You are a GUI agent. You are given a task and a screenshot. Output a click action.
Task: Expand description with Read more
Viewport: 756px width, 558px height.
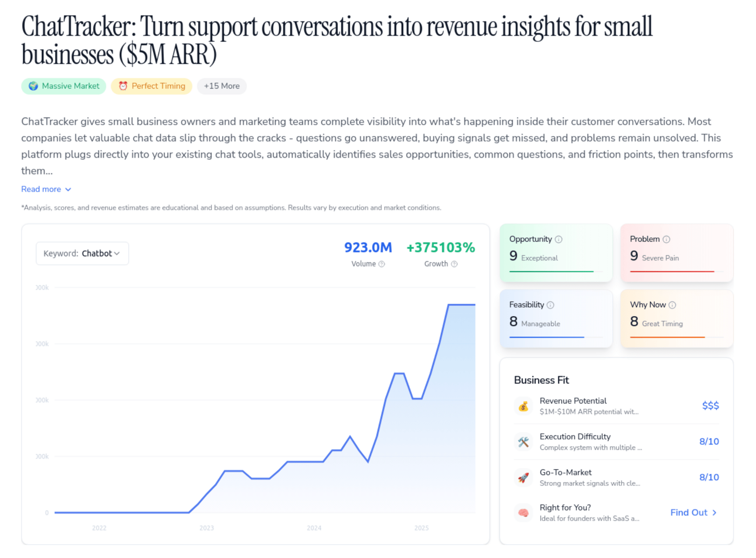click(x=46, y=189)
